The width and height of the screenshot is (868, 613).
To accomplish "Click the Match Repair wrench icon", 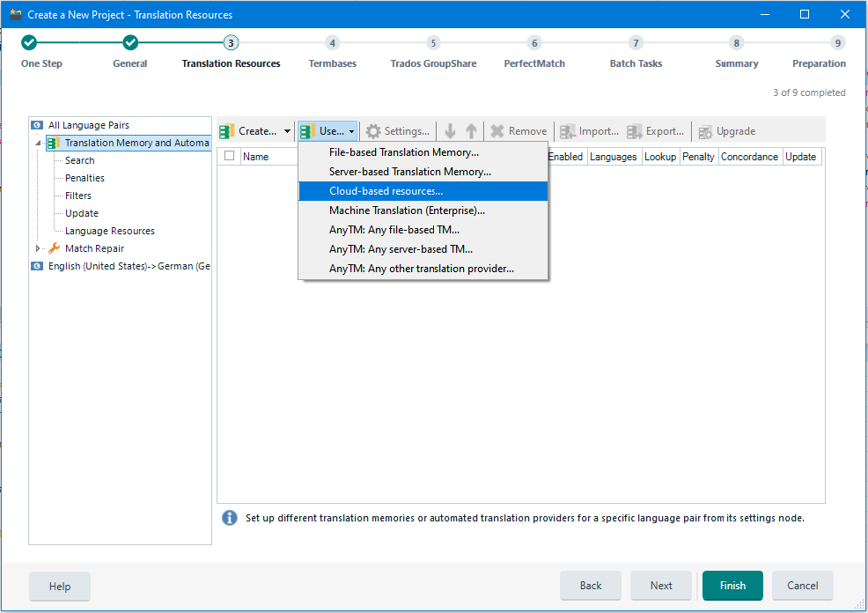I will click(x=54, y=248).
